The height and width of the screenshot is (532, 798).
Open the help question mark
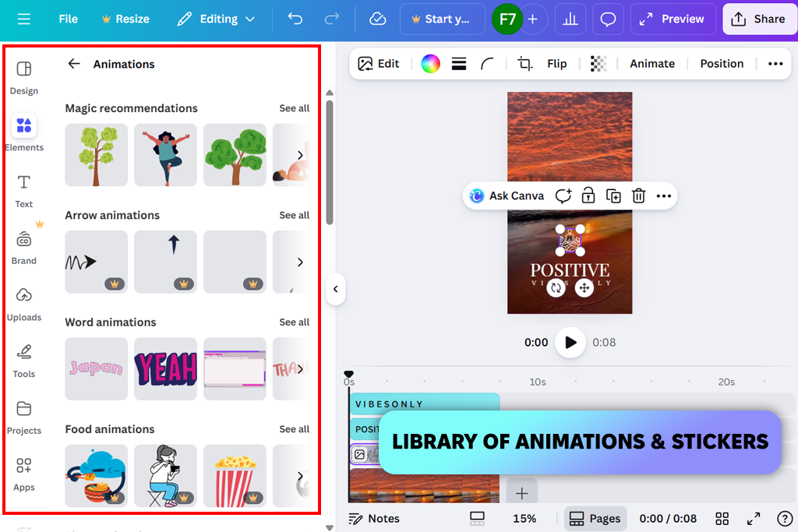(784, 518)
